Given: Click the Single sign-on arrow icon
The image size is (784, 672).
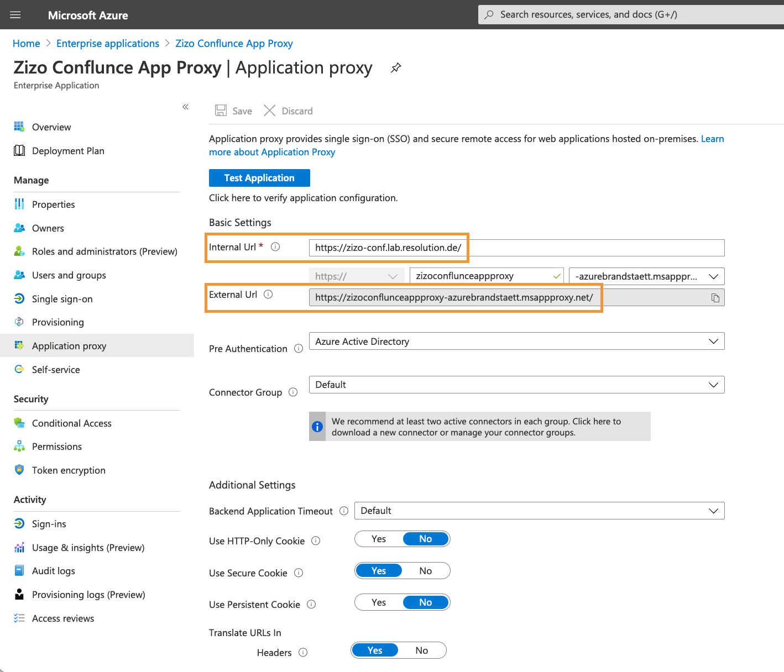Looking at the screenshot, I should point(19,298).
